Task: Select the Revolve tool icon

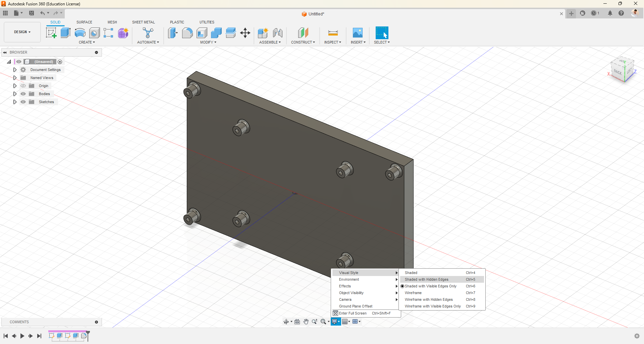Action: pos(80,33)
